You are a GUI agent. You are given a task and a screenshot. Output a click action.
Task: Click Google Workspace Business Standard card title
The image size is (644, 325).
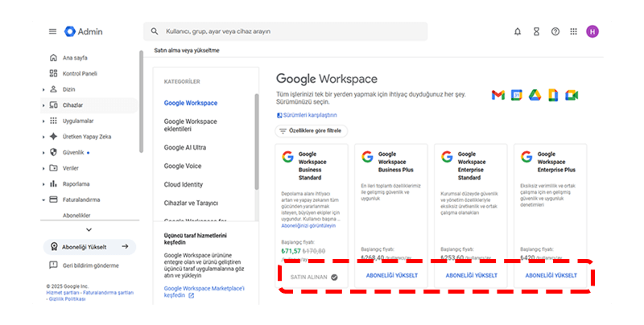(x=312, y=166)
